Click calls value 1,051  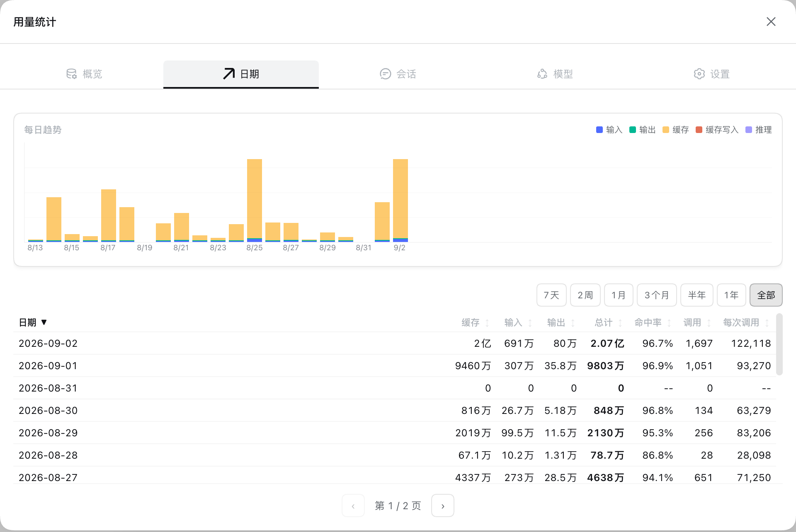699,366
